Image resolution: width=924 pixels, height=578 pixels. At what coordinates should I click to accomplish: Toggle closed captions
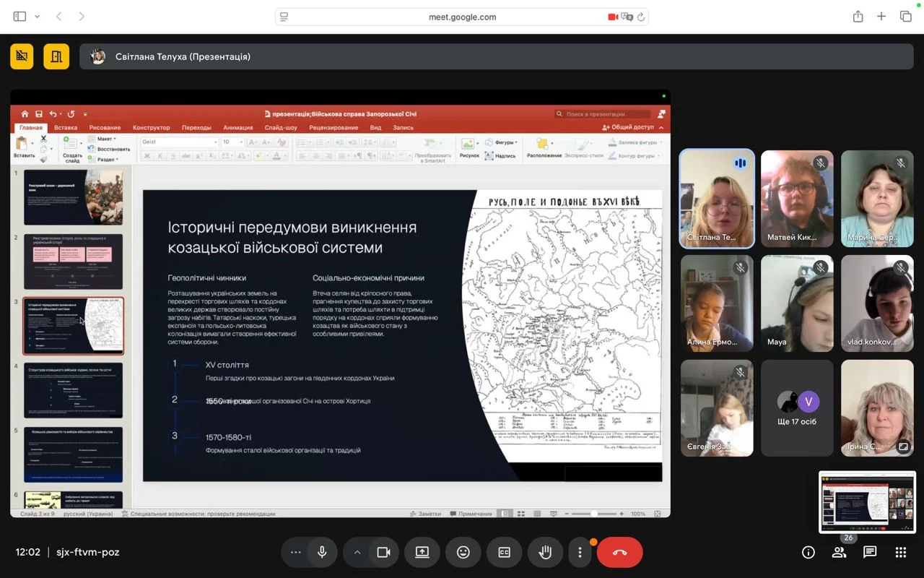(x=505, y=552)
